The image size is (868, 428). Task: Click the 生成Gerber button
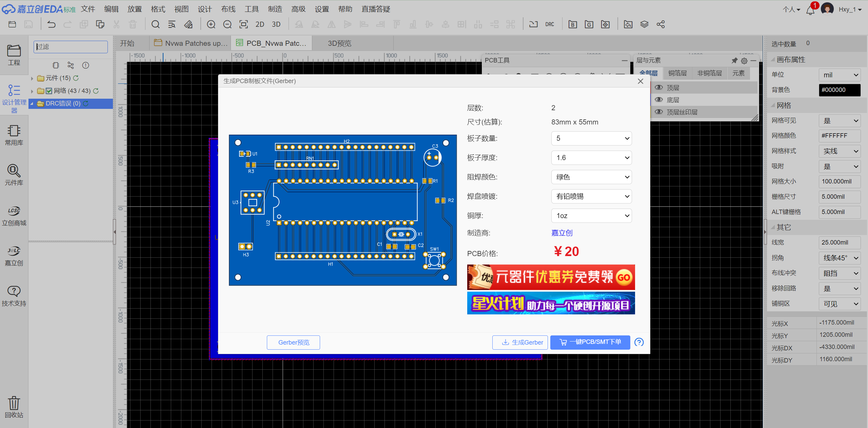pos(520,342)
